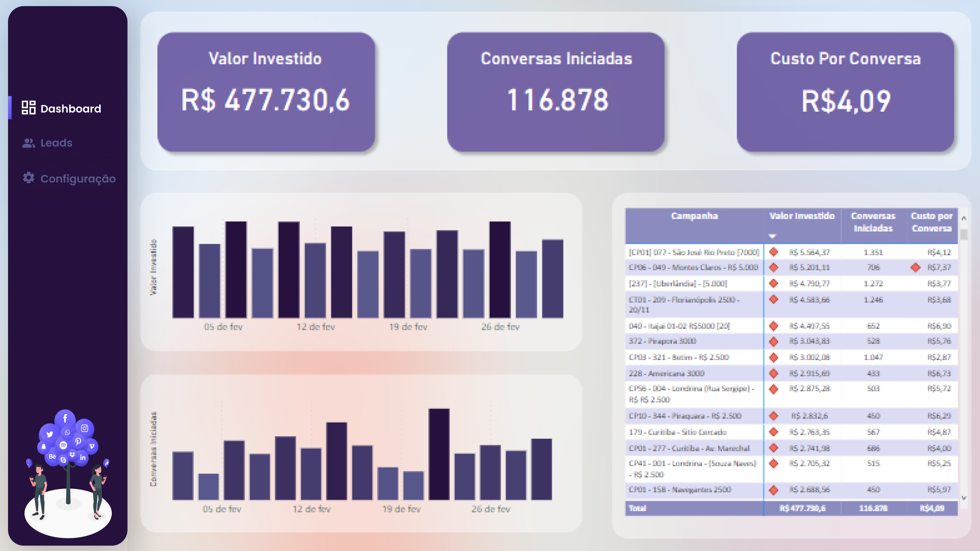Click the LinkedIn icon in sidebar illustration
The width and height of the screenshot is (980, 551).
(83, 458)
